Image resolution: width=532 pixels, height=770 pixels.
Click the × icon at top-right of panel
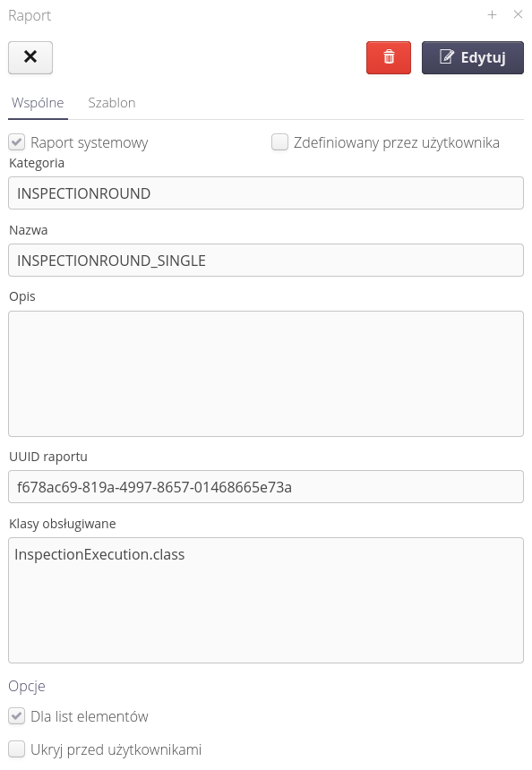click(517, 15)
